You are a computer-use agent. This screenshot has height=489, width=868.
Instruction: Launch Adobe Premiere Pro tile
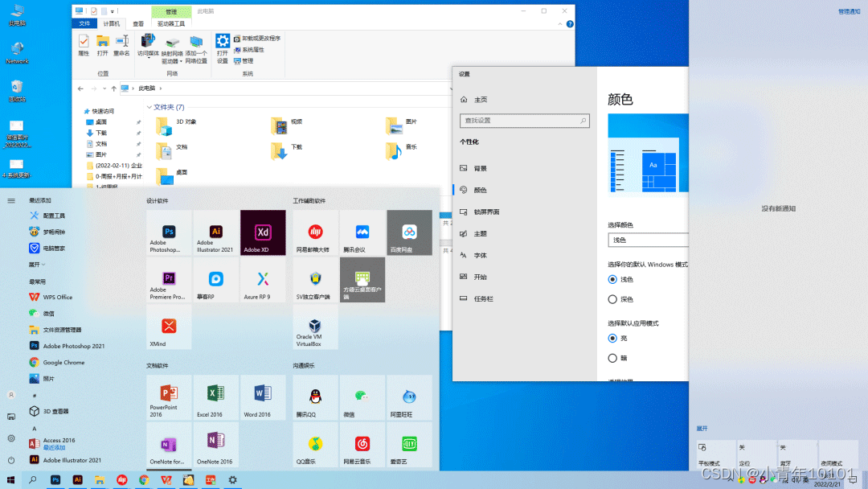[x=169, y=279]
